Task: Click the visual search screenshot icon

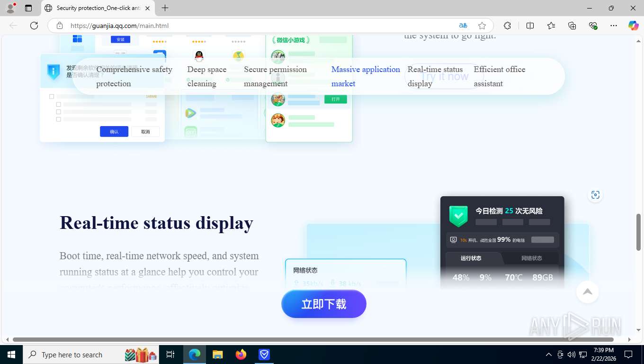Action: coord(595,195)
